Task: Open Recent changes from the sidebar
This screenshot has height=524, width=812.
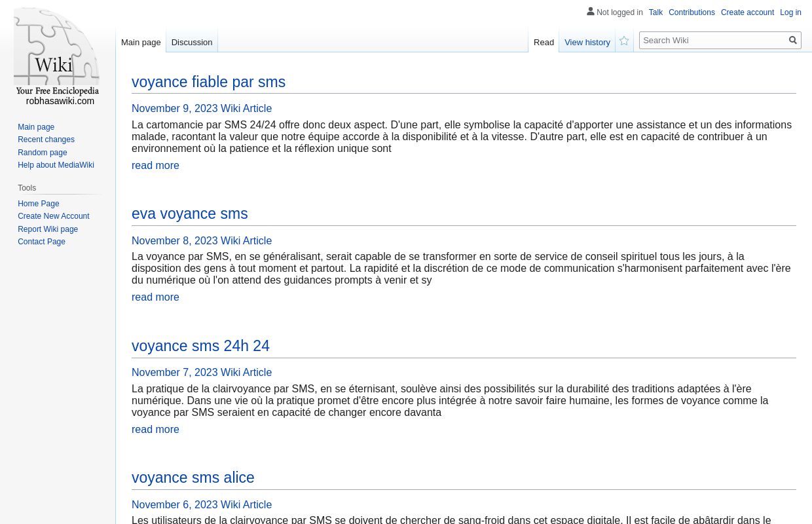Action: 46,140
